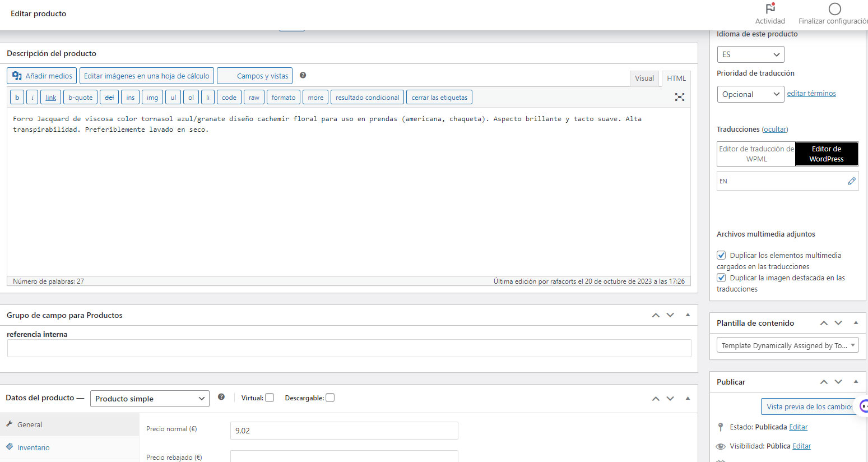This screenshot has width=868, height=462.
Task: Move Datos del producto panel down
Action: (670, 398)
